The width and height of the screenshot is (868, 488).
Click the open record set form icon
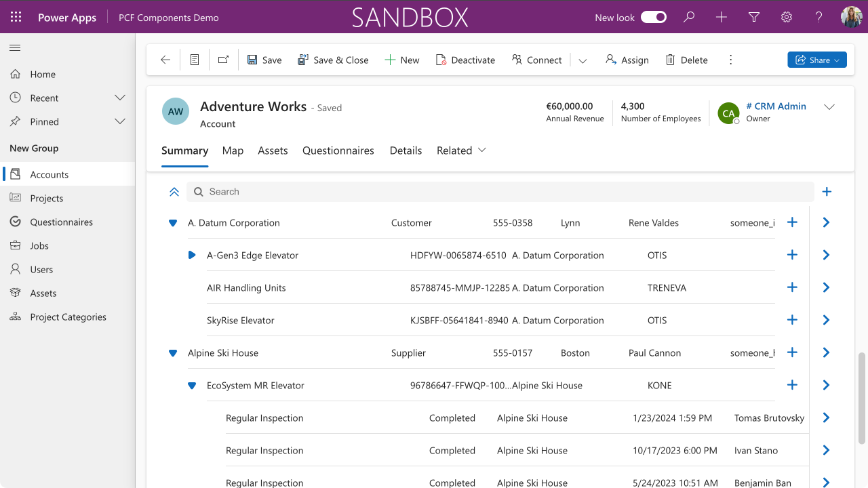coord(195,60)
